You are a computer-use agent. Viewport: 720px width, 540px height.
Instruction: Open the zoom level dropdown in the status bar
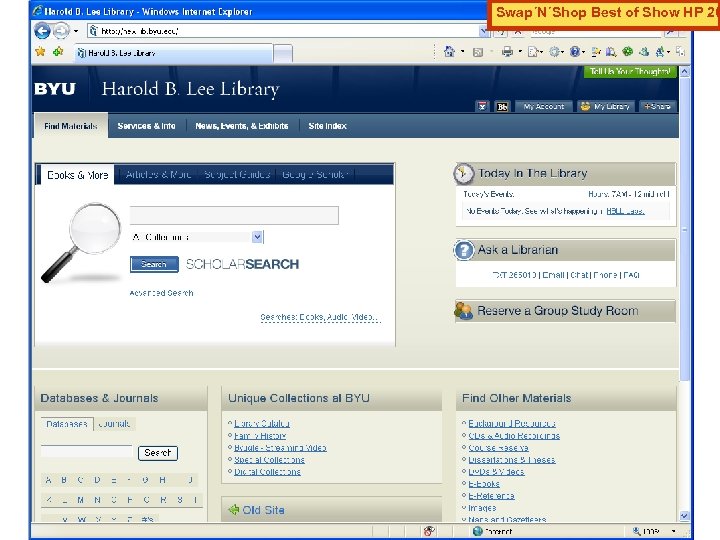[673, 531]
